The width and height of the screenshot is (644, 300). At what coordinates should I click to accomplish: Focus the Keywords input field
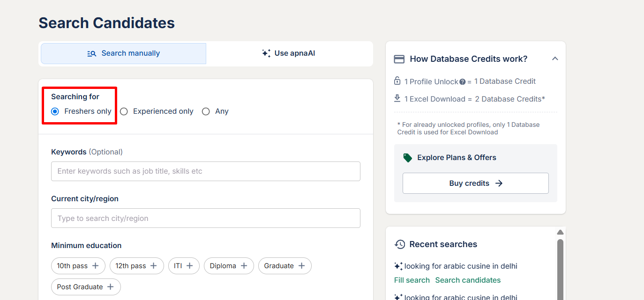[206, 171]
